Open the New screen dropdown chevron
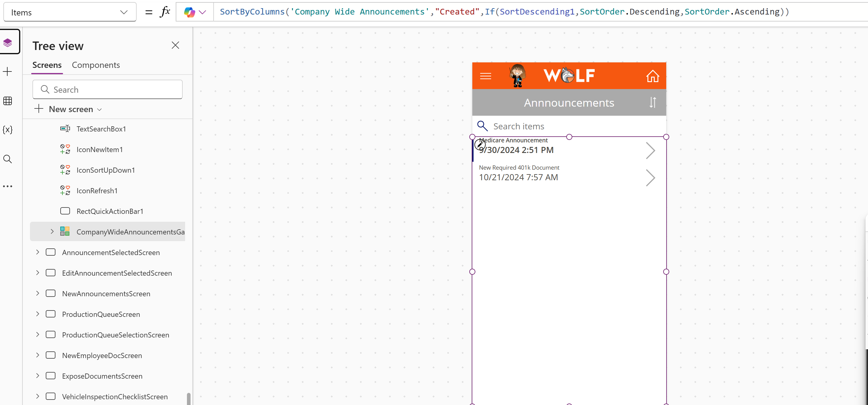The height and width of the screenshot is (405, 868). 99,110
